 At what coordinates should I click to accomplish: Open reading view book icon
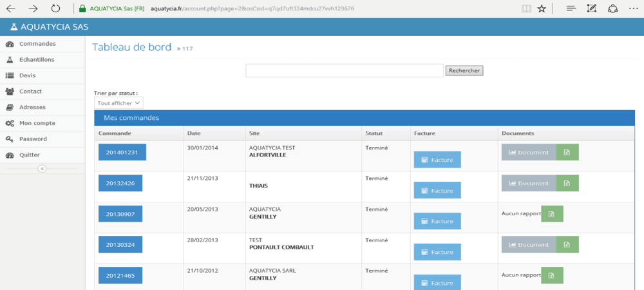click(x=526, y=8)
